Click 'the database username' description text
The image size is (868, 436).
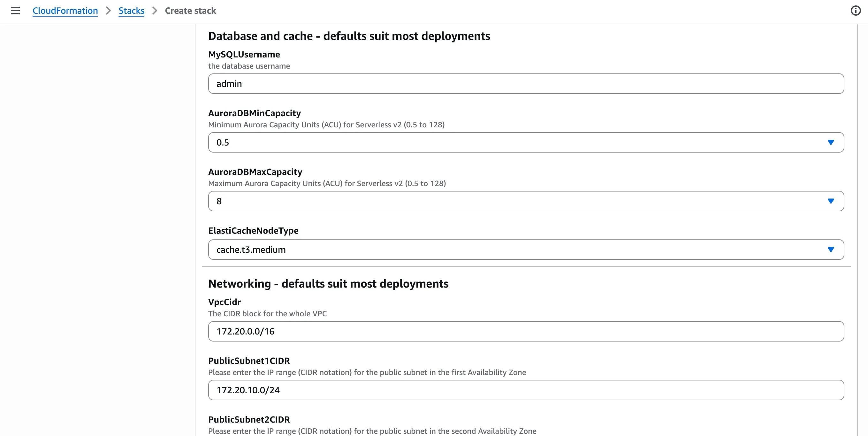pyautogui.click(x=249, y=66)
